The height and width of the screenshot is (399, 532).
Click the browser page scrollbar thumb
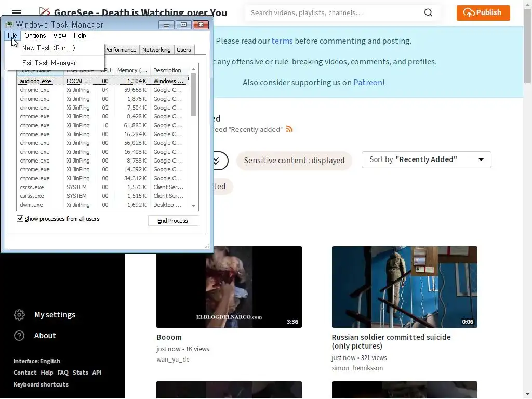tap(528, 46)
